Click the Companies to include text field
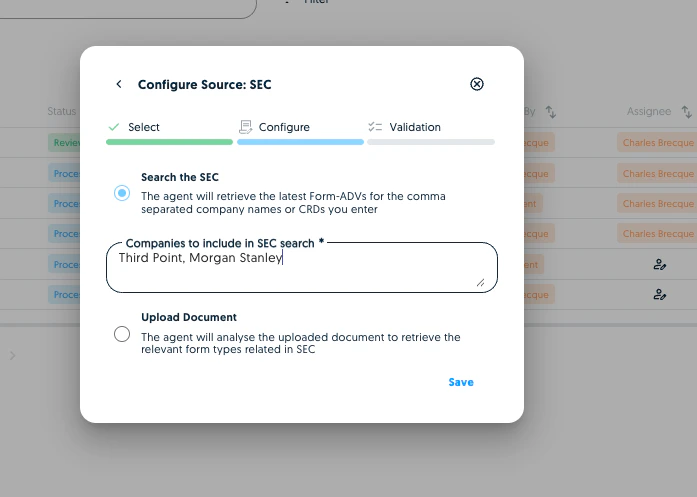This screenshot has width=697, height=497. click(x=302, y=268)
